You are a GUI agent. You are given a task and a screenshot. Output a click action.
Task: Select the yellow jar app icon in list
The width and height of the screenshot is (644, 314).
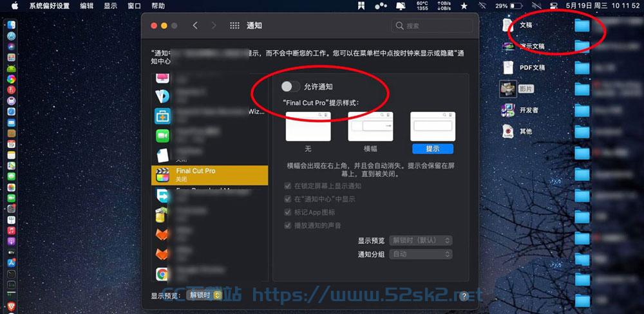pos(162,215)
